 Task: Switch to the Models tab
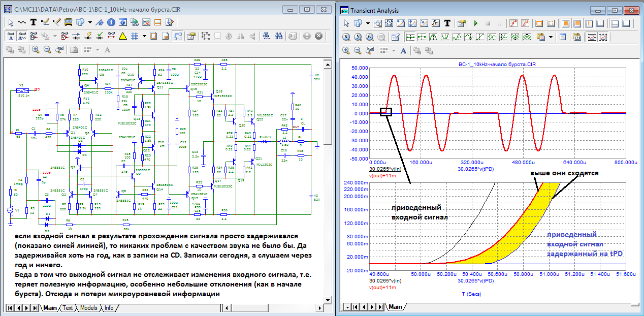point(88,308)
